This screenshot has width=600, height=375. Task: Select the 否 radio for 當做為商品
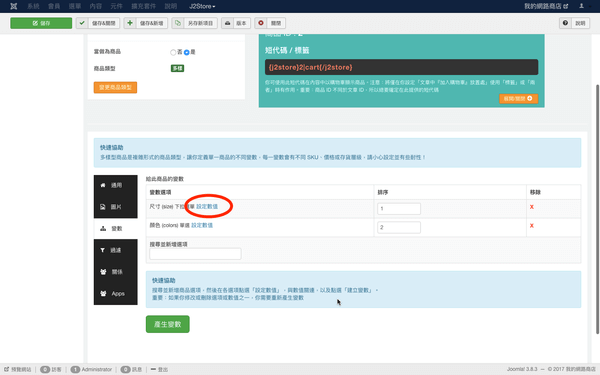(173, 52)
